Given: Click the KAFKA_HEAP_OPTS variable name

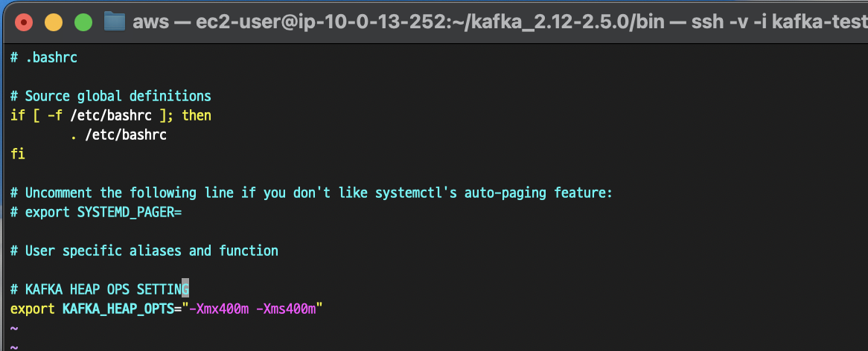Looking at the screenshot, I should (x=118, y=309).
